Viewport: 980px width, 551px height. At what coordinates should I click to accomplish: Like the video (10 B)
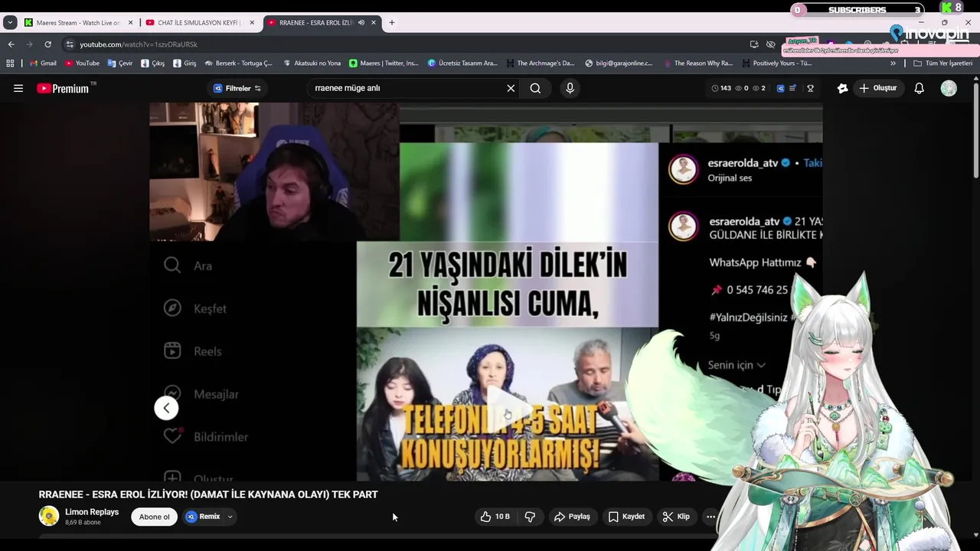tap(495, 517)
